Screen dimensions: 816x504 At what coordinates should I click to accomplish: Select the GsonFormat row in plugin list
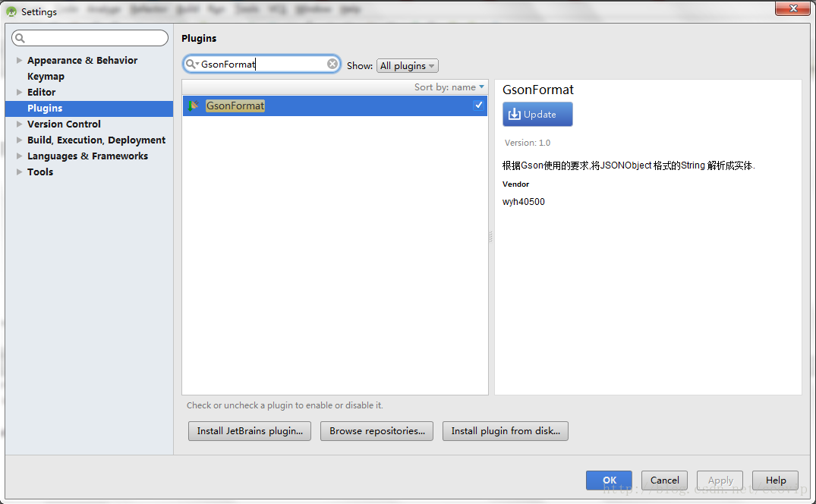point(335,106)
